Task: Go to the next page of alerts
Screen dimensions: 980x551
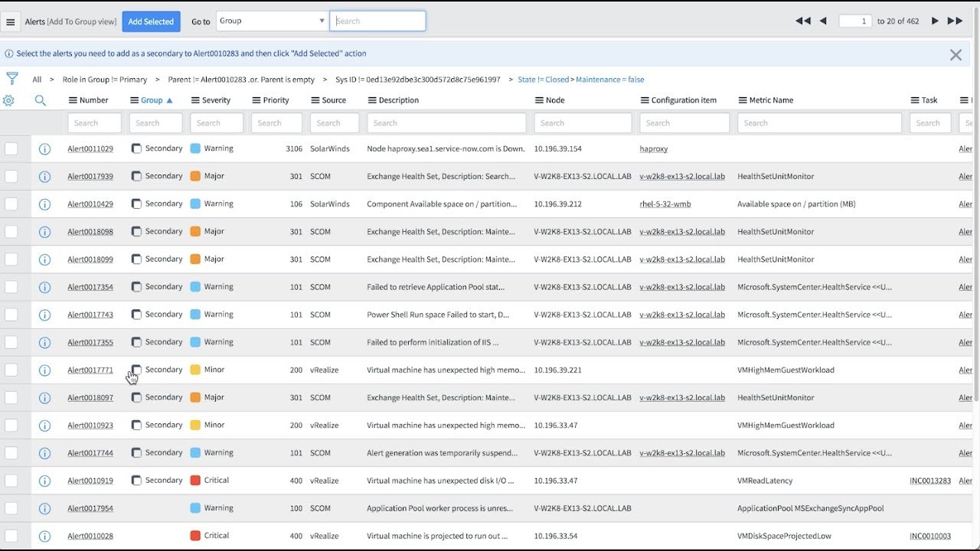Action: pyautogui.click(x=935, y=21)
